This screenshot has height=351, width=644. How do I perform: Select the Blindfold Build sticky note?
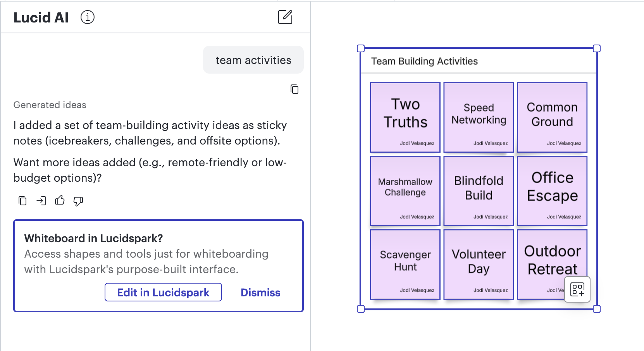479,191
